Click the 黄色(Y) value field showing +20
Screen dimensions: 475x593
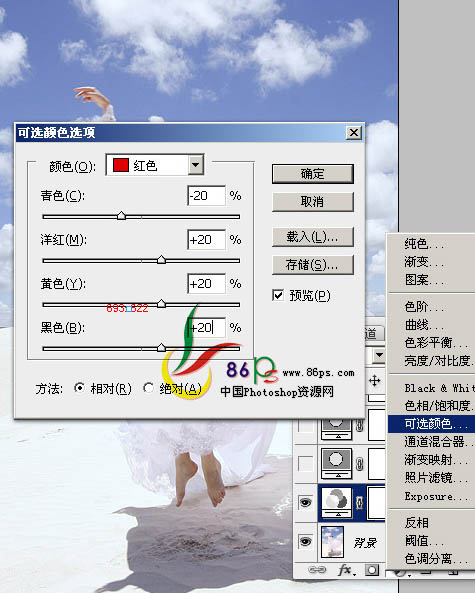click(x=206, y=283)
